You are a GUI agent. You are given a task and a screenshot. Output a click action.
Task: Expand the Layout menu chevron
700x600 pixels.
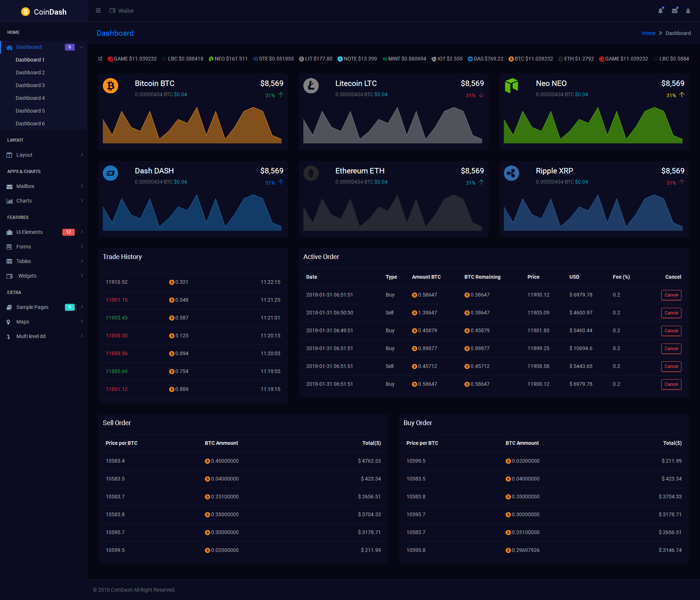[x=82, y=155]
